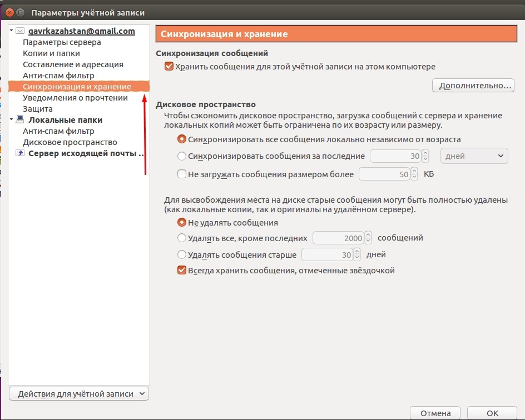Viewport: 525px width, 420px height.
Task: Increase the keep last messages count
Action: point(368,235)
